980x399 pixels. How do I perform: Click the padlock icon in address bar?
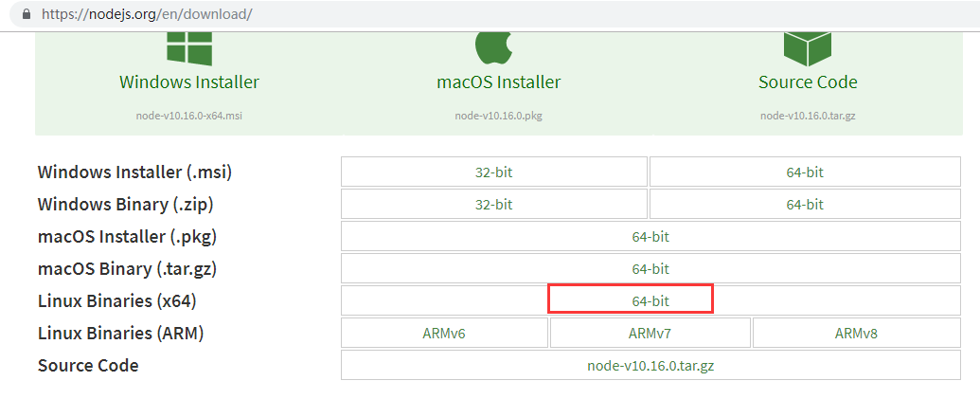(x=25, y=15)
